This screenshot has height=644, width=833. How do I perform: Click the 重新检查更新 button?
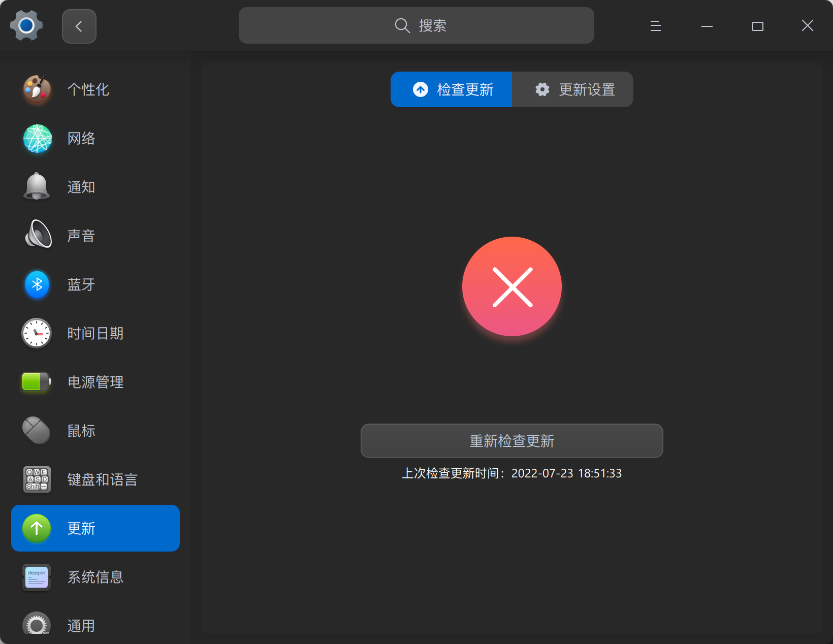[512, 441]
